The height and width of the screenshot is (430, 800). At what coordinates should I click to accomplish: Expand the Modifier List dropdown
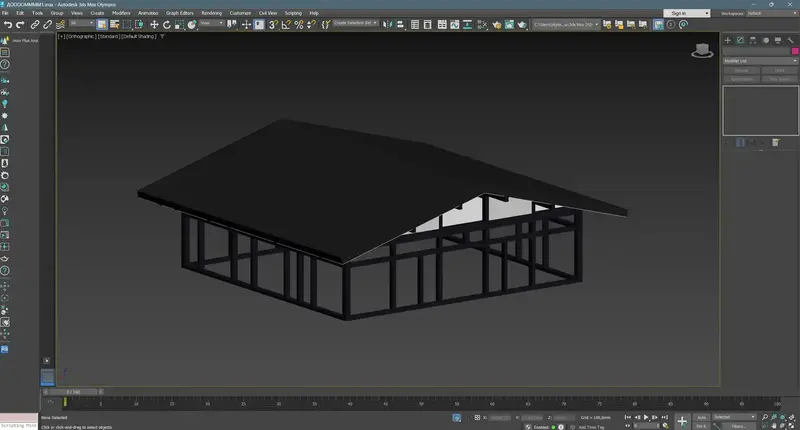(760, 61)
